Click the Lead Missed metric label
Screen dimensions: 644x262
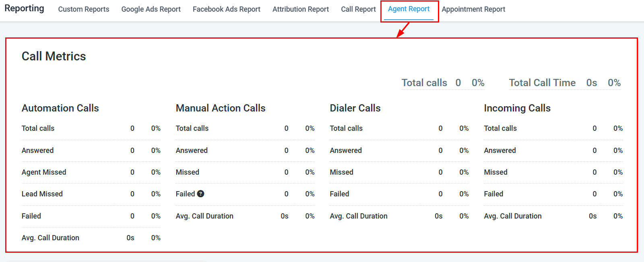42,194
